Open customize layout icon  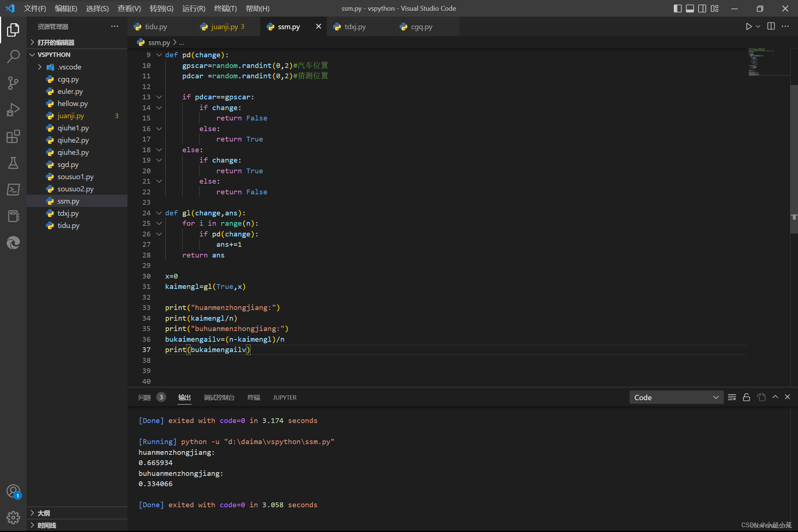point(715,8)
